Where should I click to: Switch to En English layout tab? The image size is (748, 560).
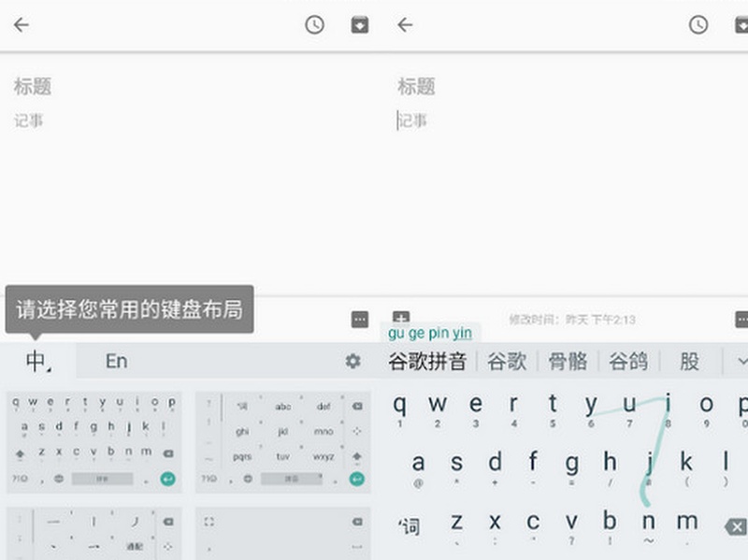point(116,361)
